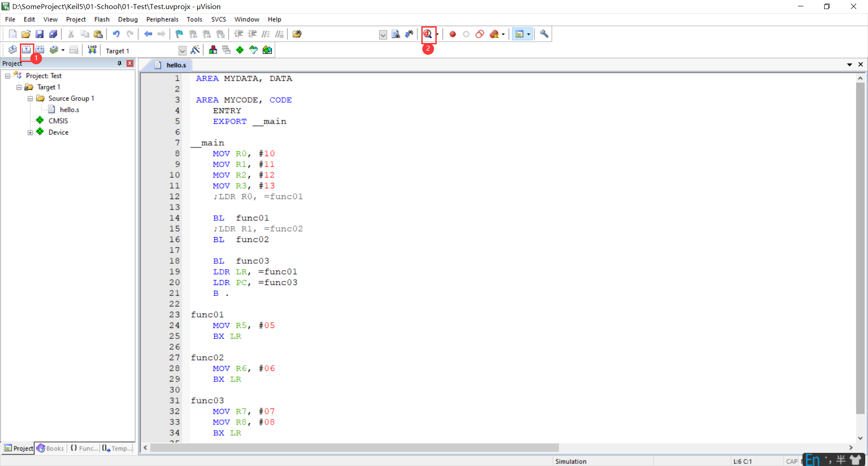Open the Peripherals menu
The image size is (868, 466).
[x=162, y=19]
